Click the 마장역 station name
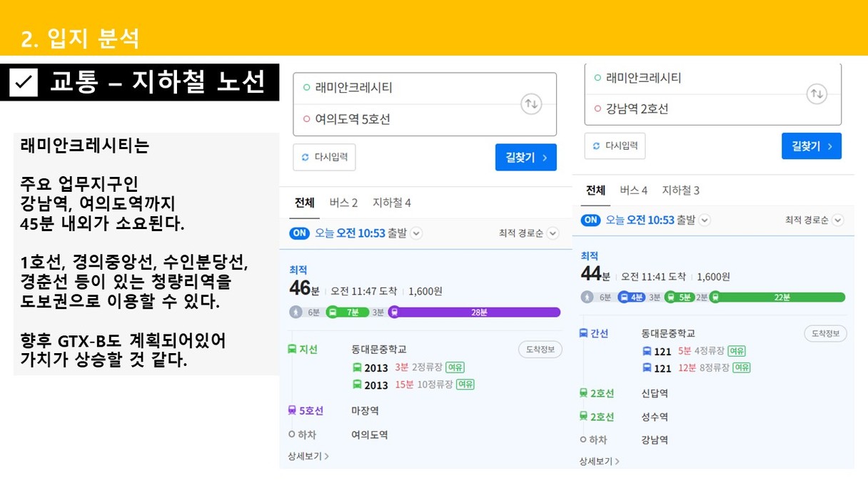Image resolution: width=868 pixels, height=488 pixels. pyautogui.click(x=365, y=410)
